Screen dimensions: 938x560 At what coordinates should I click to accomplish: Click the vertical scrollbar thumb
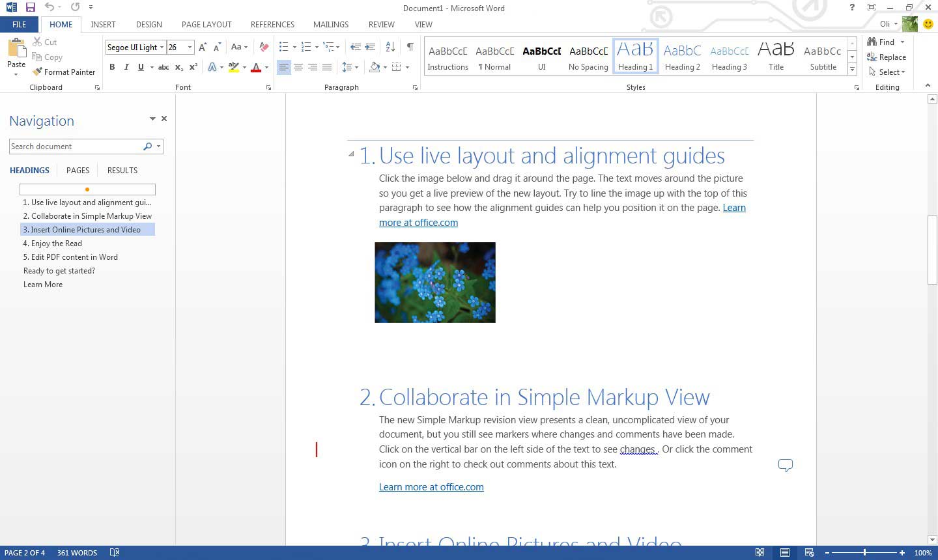[x=932, y=249]
